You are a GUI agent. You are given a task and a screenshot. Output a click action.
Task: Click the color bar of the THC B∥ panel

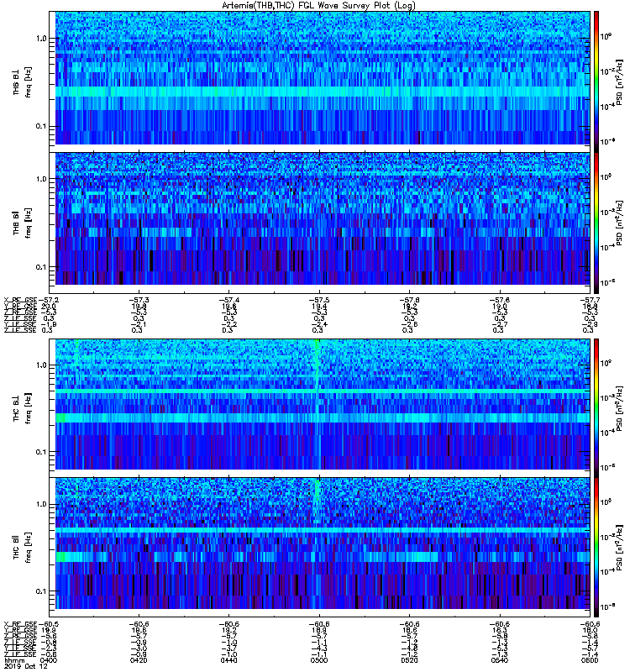pos(596,548)
